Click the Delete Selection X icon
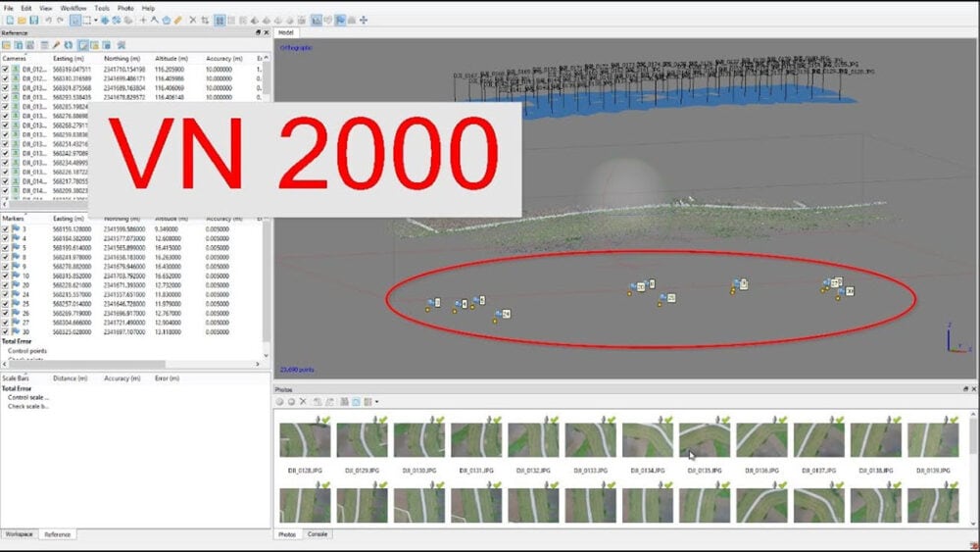Screen dimensions: 980x552 (192, 20)
